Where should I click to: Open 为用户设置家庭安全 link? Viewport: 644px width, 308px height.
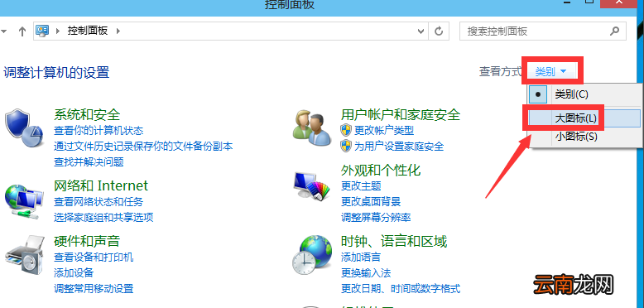pyautogui.click(x=399, y=146)
